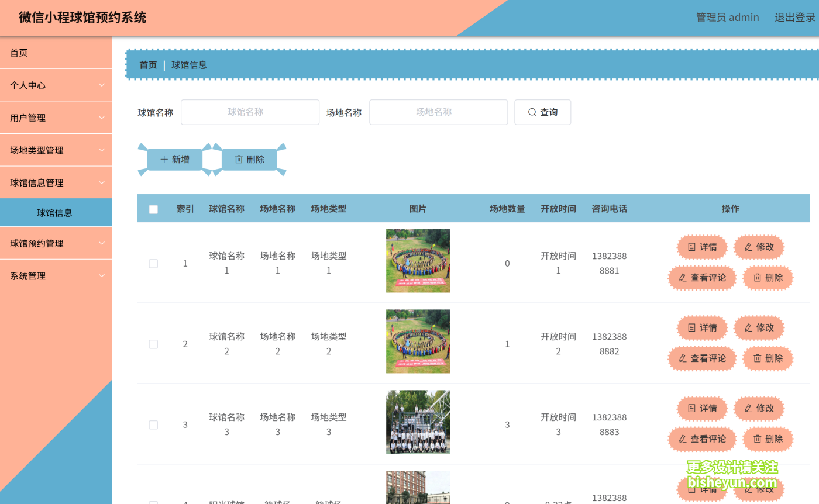Click 查看评论 for 球馆名称3
Screen dimensions: 819x504
click(x=701, y=439)
